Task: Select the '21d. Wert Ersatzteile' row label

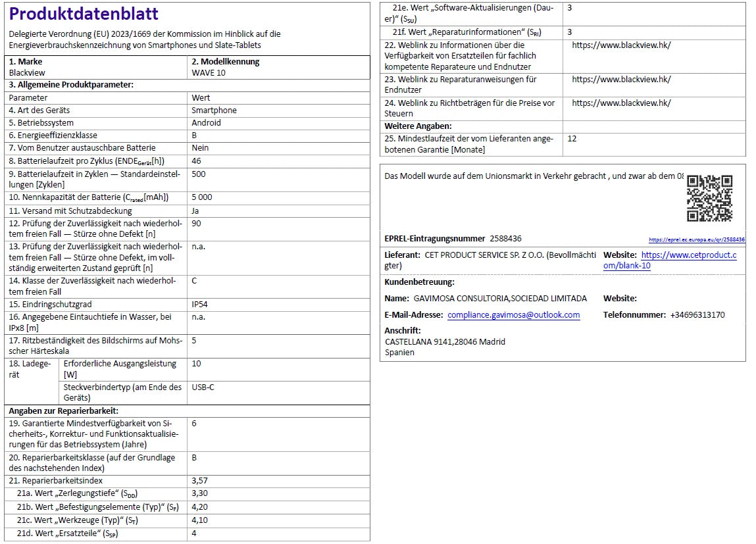Action: tap(68, 533)
